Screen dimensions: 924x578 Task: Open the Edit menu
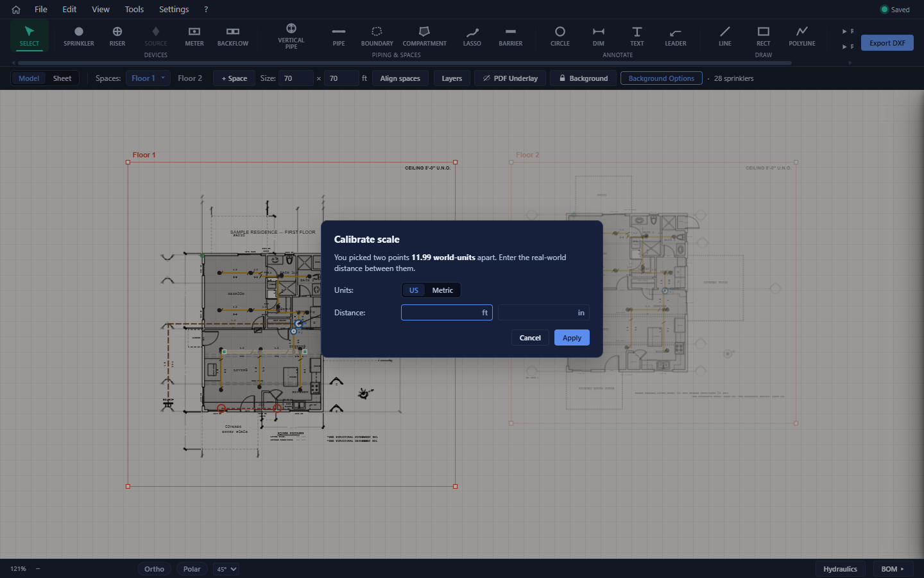click(69, 10)
